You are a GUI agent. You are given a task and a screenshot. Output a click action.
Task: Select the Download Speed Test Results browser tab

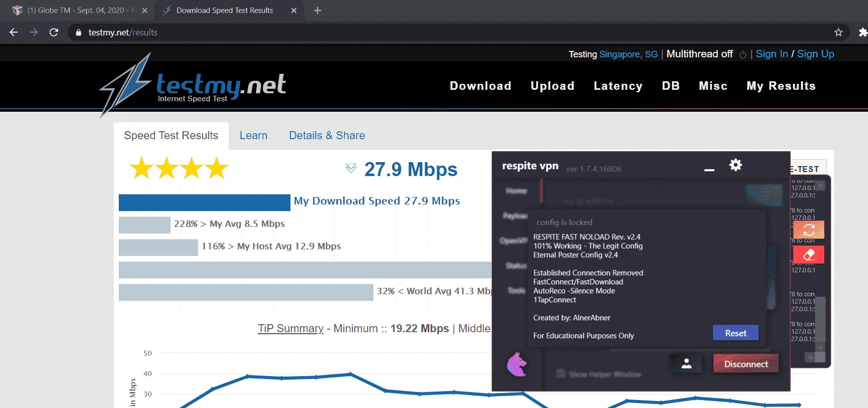pyautogui.click(x=225, y=10)
